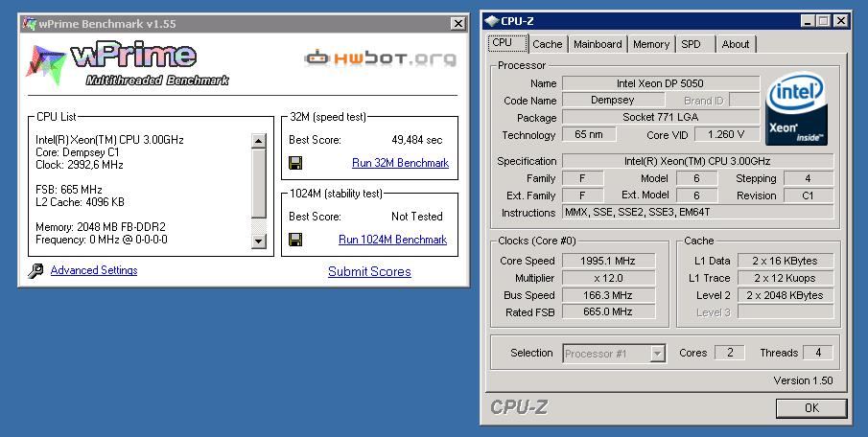Click the empty Brand ID field

744,100
